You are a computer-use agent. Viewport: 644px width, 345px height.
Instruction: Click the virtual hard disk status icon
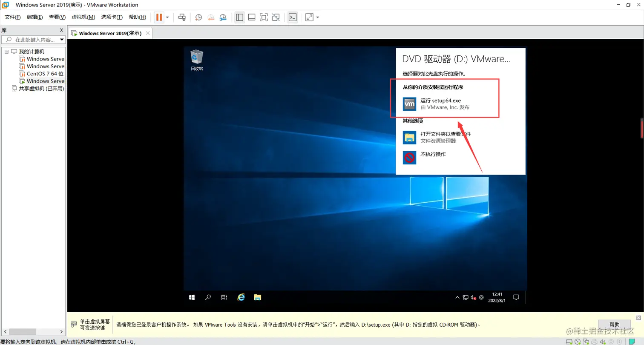[569, 341]
